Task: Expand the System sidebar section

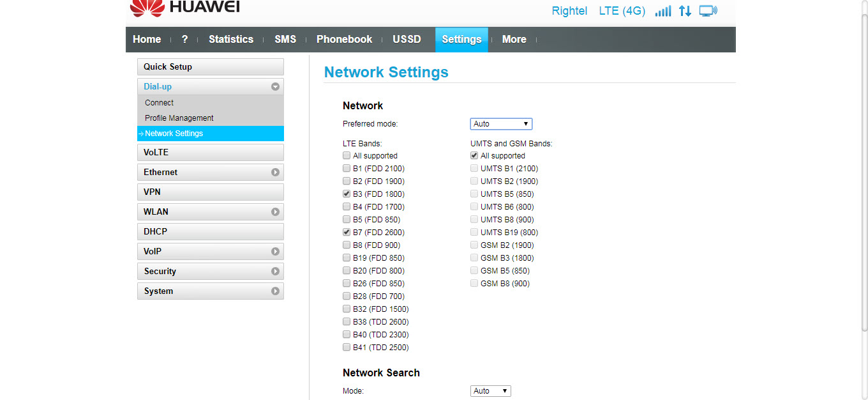Action: point(210,291)
